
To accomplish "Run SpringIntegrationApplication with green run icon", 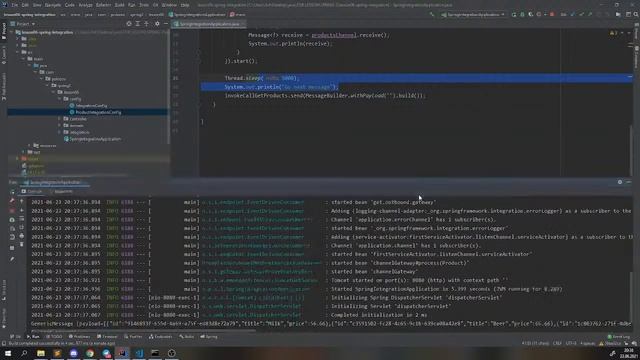I will [x=514, y=14].
